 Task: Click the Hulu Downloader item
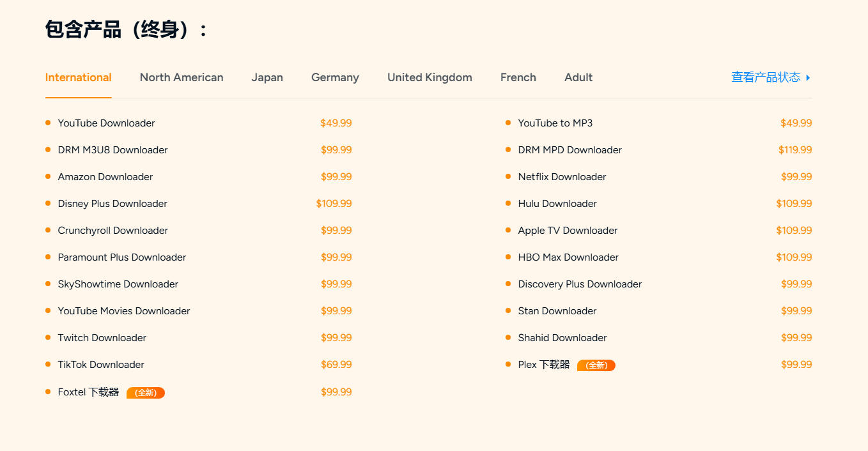(557, 204)
